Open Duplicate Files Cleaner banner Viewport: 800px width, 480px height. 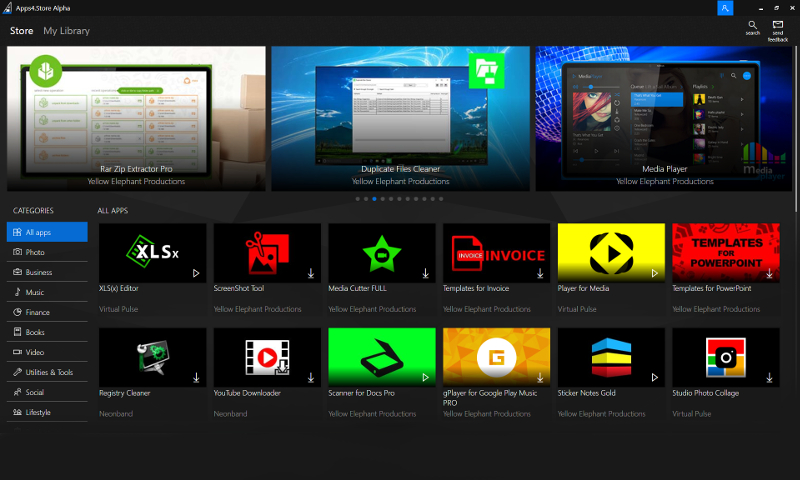click(401, 119)
